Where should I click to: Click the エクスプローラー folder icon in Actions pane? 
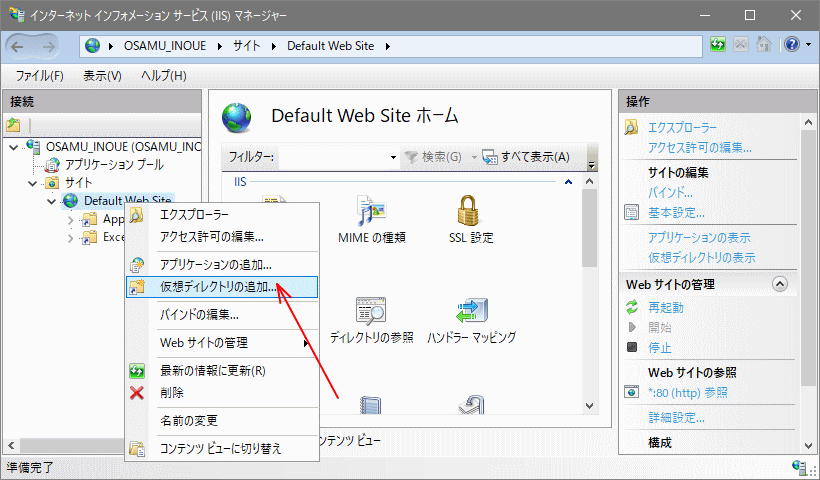(631, 128)
